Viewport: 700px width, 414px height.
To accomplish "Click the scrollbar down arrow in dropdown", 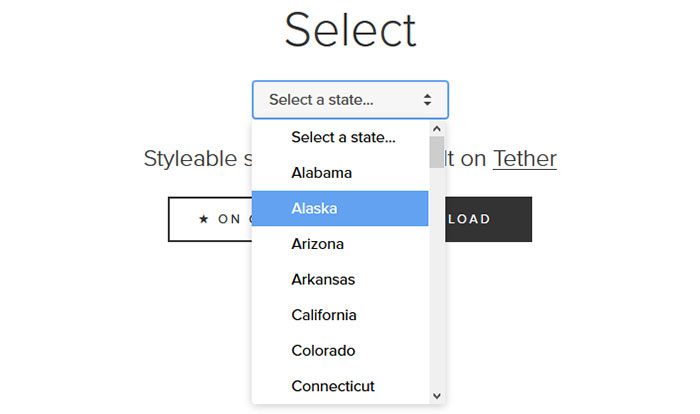I will pos(437,396).
